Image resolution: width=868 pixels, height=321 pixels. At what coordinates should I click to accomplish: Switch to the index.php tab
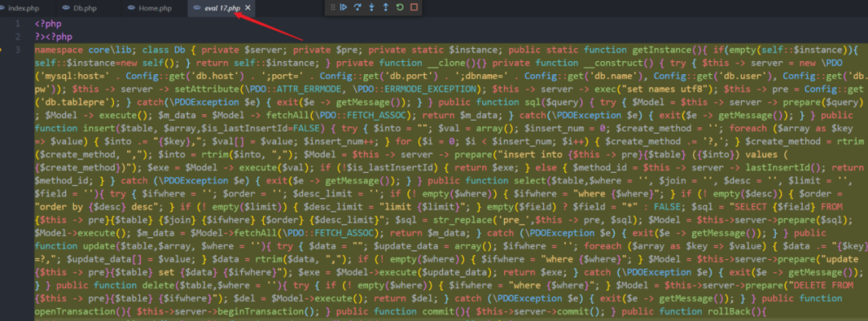tap(23, 8)
